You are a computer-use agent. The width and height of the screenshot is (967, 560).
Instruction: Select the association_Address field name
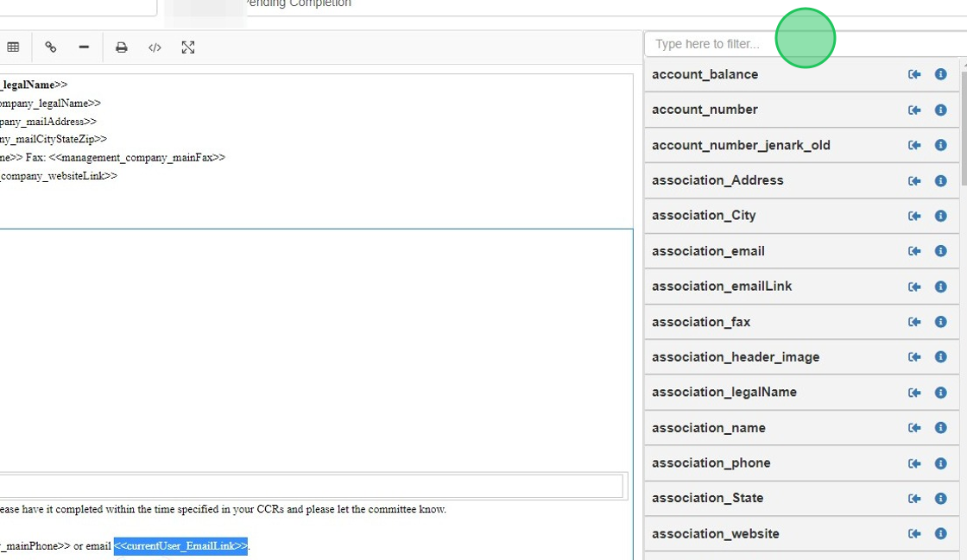click(717, 180)
